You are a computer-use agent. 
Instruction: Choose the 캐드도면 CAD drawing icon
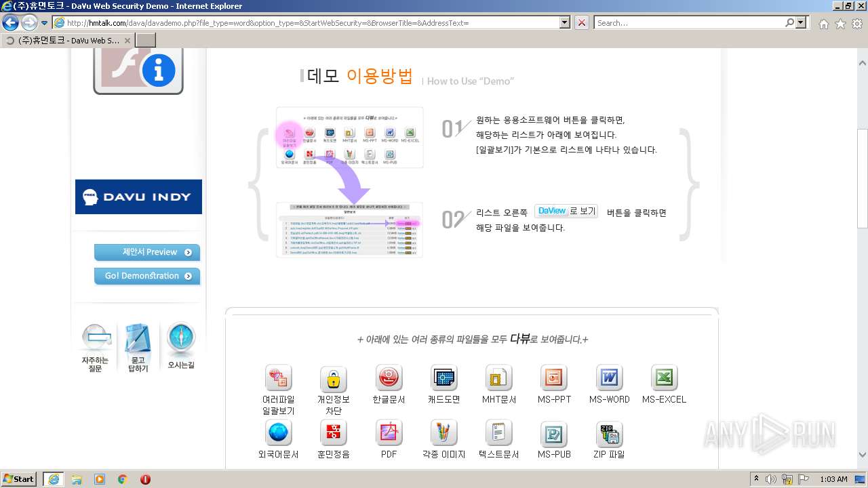(443, 378)
